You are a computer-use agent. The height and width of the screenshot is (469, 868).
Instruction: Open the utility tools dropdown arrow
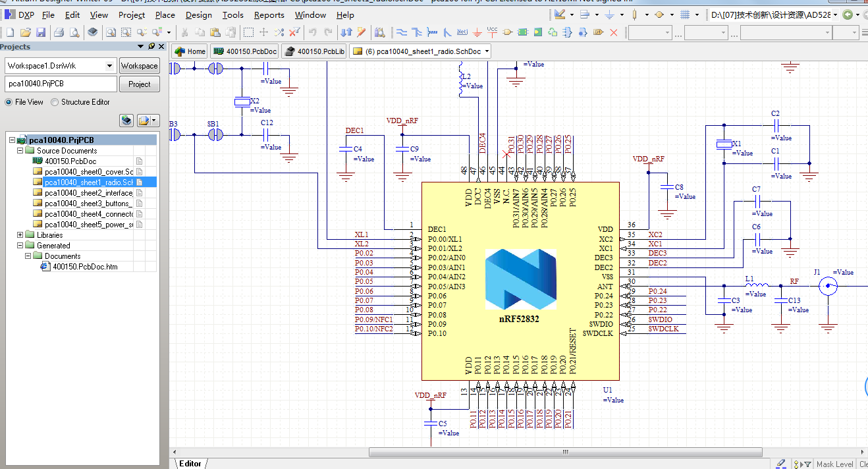(x=572, y=14)
